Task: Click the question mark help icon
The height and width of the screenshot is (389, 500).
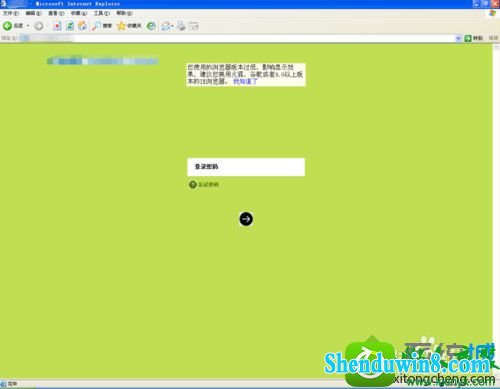Action: (193, 184)
